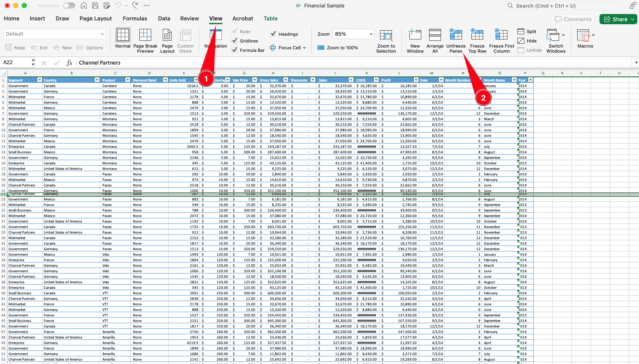
Task: Expand the Switch Windows dropdown arrow
Action: [563, 35]
